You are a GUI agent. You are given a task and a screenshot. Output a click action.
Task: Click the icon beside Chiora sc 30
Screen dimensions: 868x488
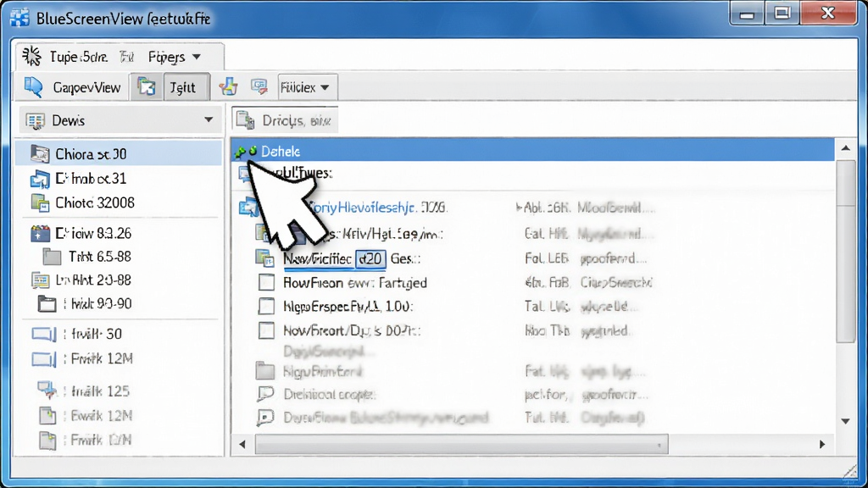tap(40, 154)
